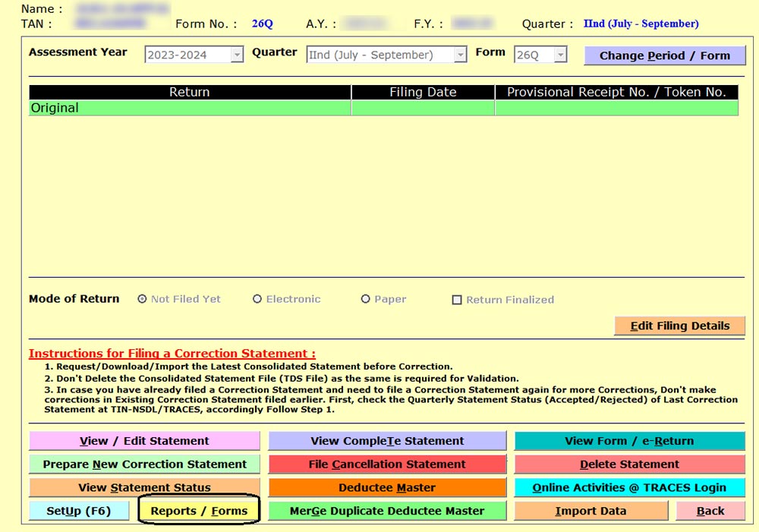Expand the Form 26Q dropdown
Image resolution: width=759 pixels, height=532 pixels.
point(560,55)
